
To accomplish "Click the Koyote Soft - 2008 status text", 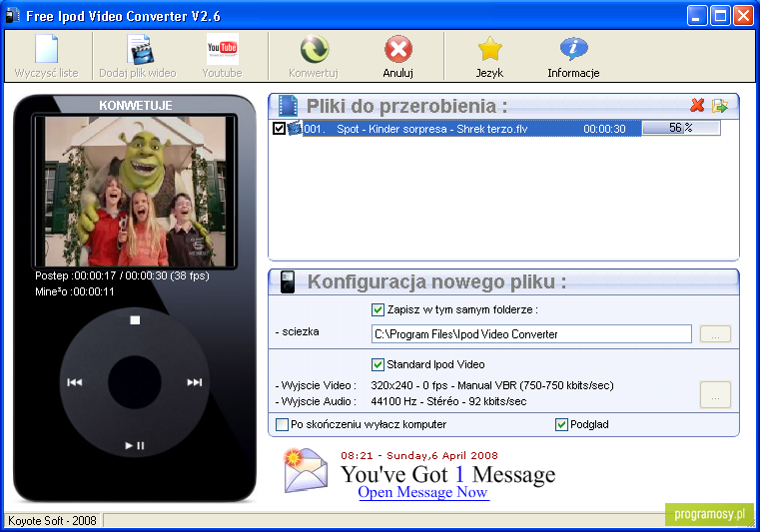I will tap(52, 521).
